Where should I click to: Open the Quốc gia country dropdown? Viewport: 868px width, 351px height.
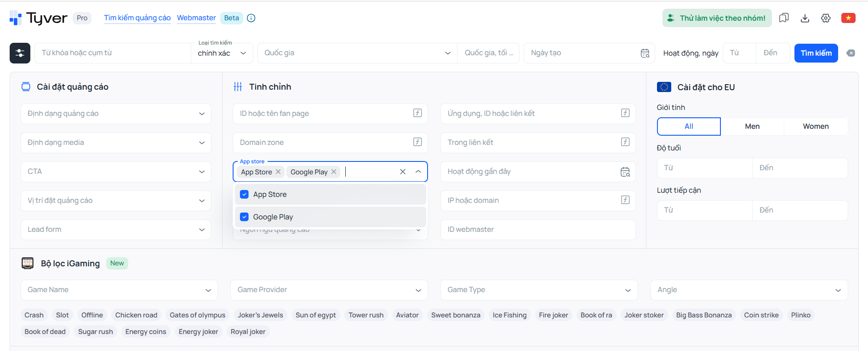coord(357,53)
